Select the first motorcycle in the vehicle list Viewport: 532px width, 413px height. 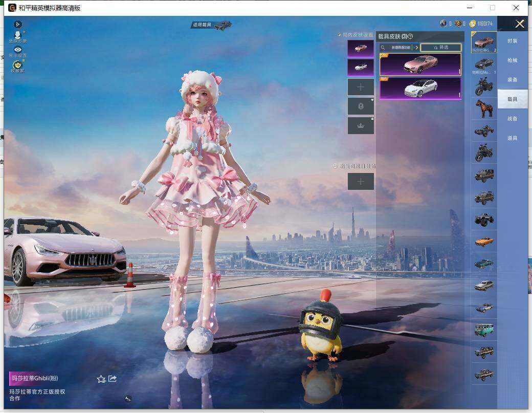point(484,86)
